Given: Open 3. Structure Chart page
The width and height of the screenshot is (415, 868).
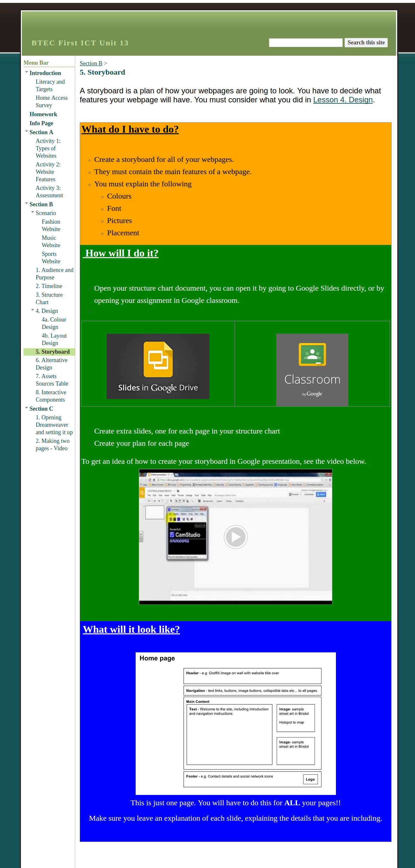Looking at the screenshot, I should (49, 299).
